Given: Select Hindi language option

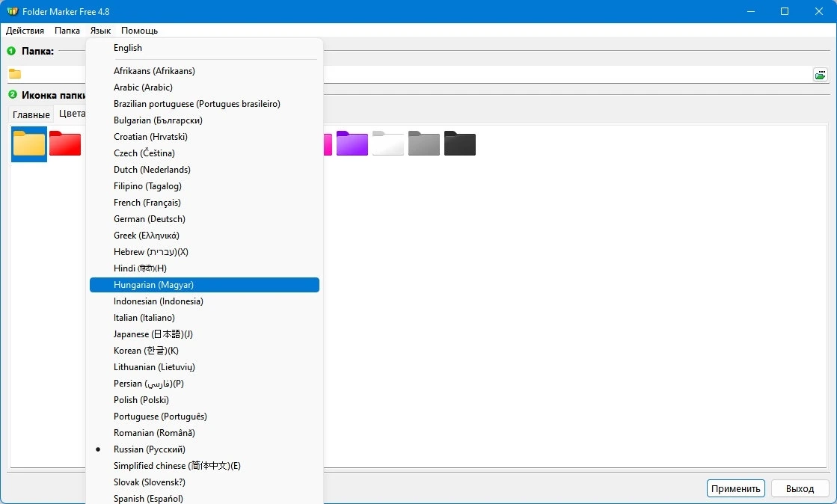Looking at the screenshot, I should pos(204,268).
